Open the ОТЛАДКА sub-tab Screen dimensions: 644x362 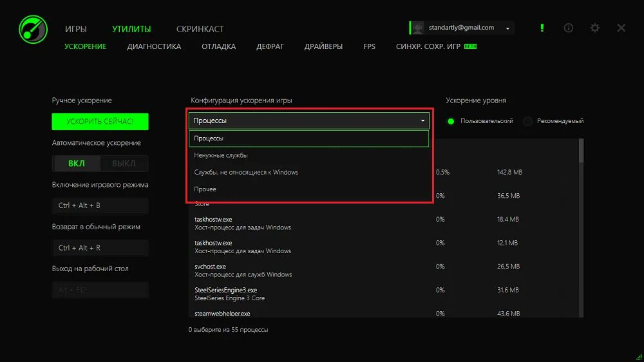click(x=218, y=46)
